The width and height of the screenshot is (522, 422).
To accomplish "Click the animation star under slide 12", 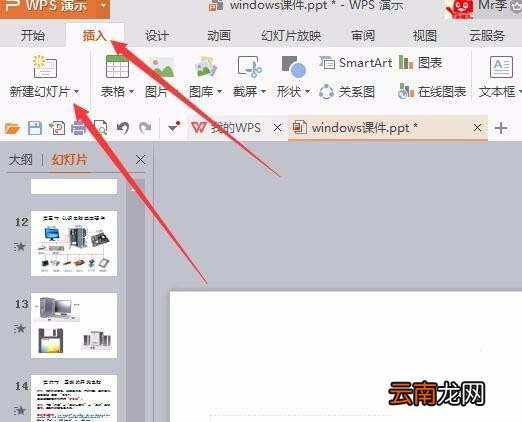I will [x=20, y=247].
